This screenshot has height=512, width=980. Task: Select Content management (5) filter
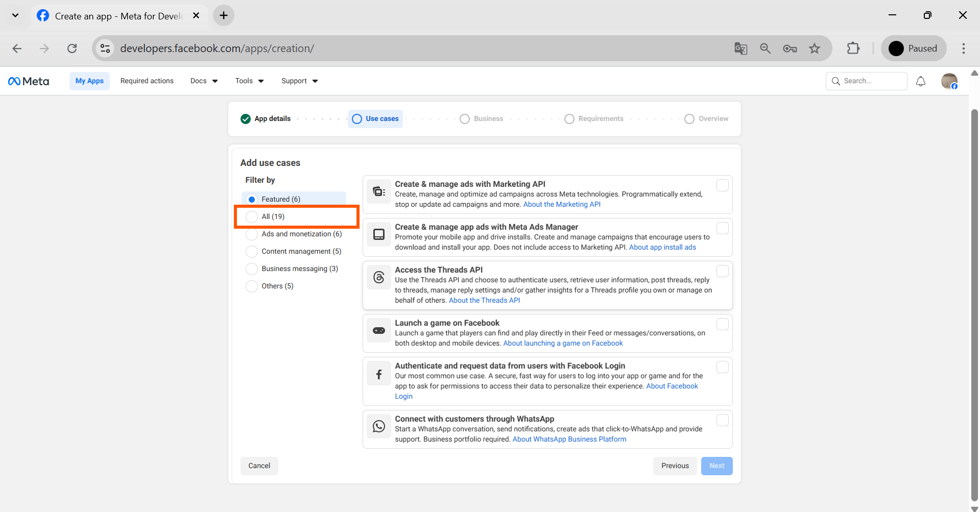click(294, 251)
